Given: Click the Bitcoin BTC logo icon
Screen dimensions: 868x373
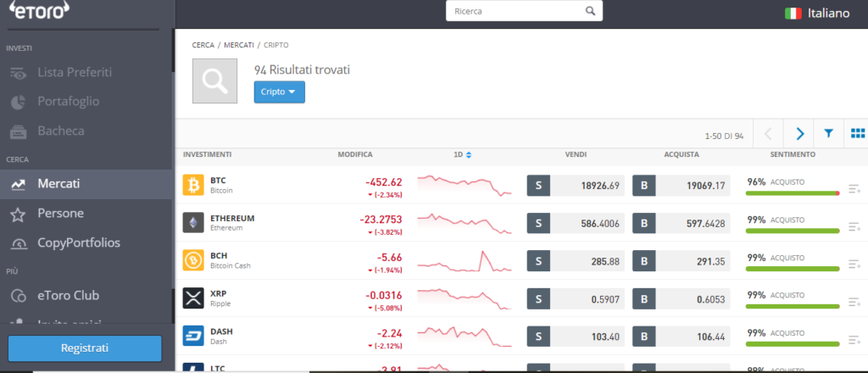Looking at the screenshot, I should (x=193, y=185).
